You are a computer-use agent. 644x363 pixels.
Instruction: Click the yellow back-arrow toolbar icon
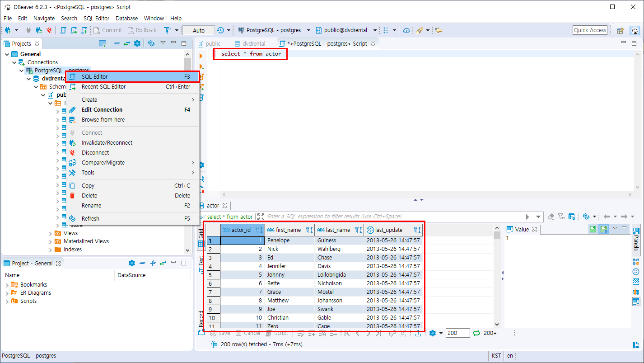438,30
